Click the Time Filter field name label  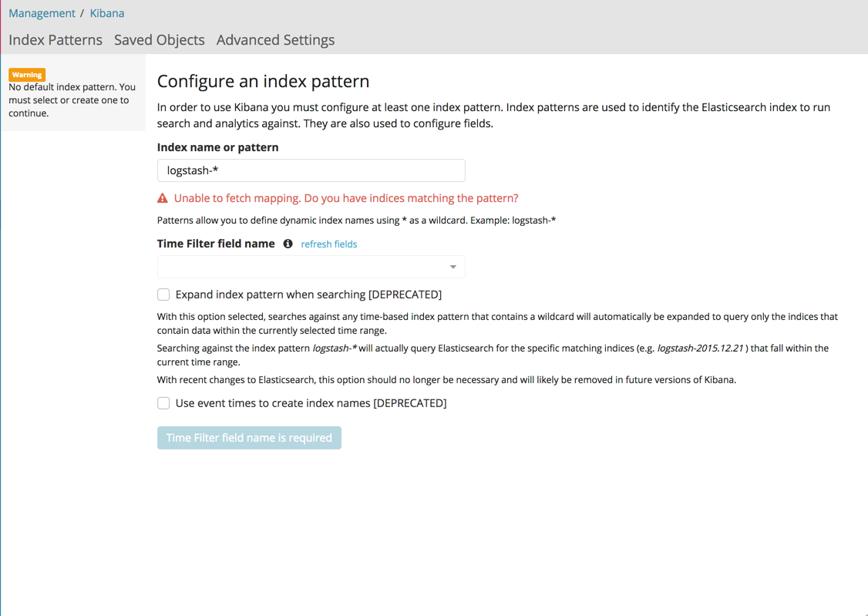pos(216,244)
